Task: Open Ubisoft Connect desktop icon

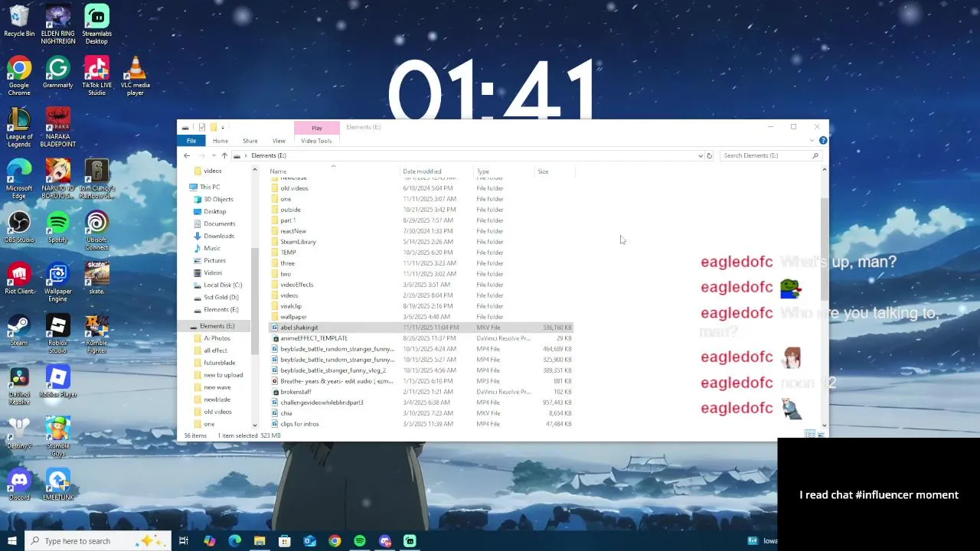Action: click(96, 231)
